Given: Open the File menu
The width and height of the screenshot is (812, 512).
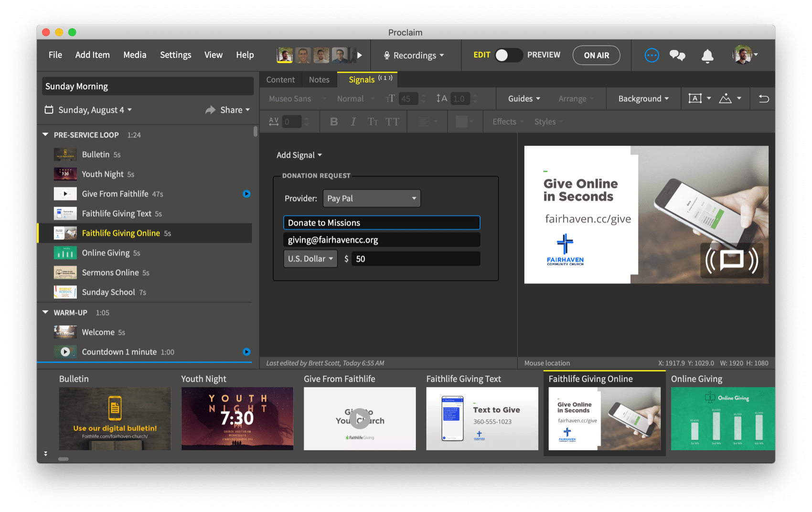Looking at the screenshot, I should (x=55, y=55).
